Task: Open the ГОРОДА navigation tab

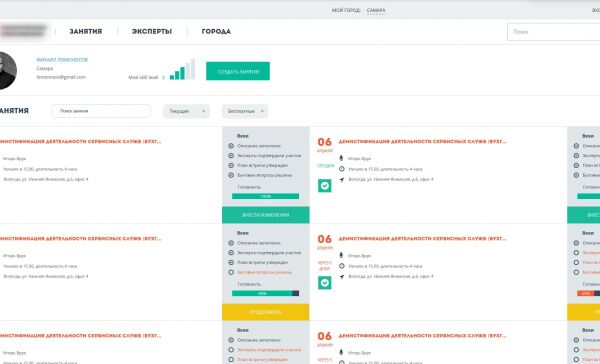Action: tap(216, 31)
